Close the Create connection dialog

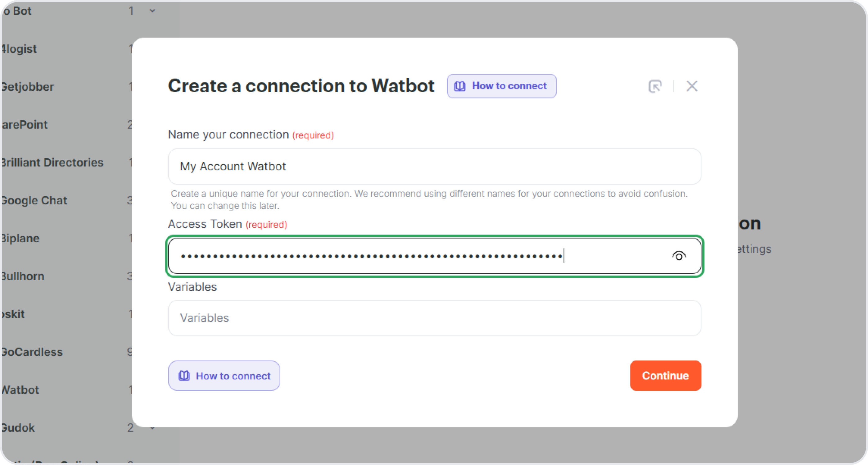point(692,86)
